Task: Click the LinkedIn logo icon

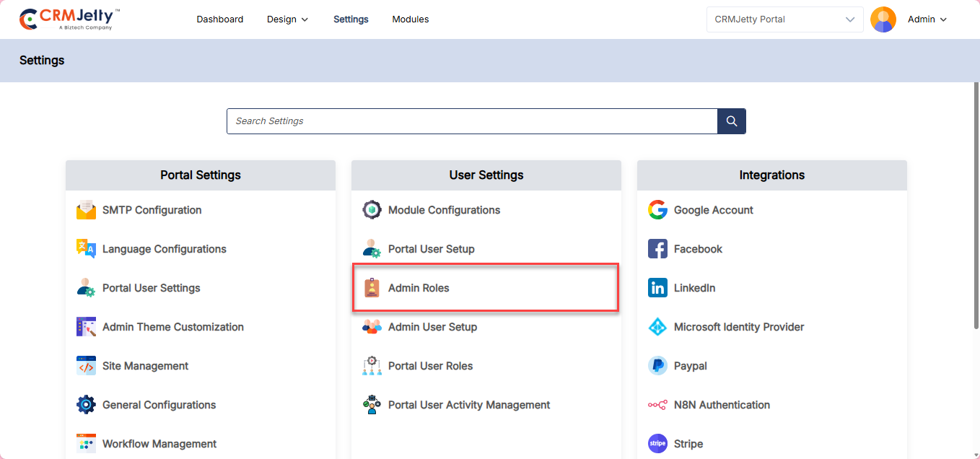Action: pos(657,288)
